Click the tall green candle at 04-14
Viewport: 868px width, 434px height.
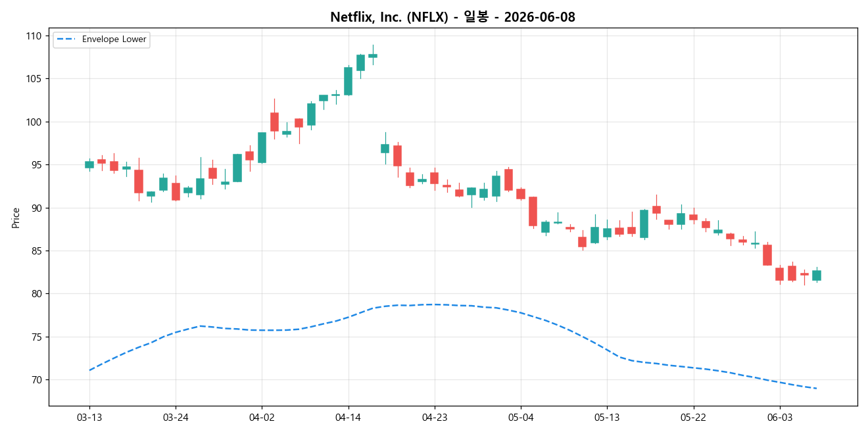pyautogui.click(x=348, y=81)
